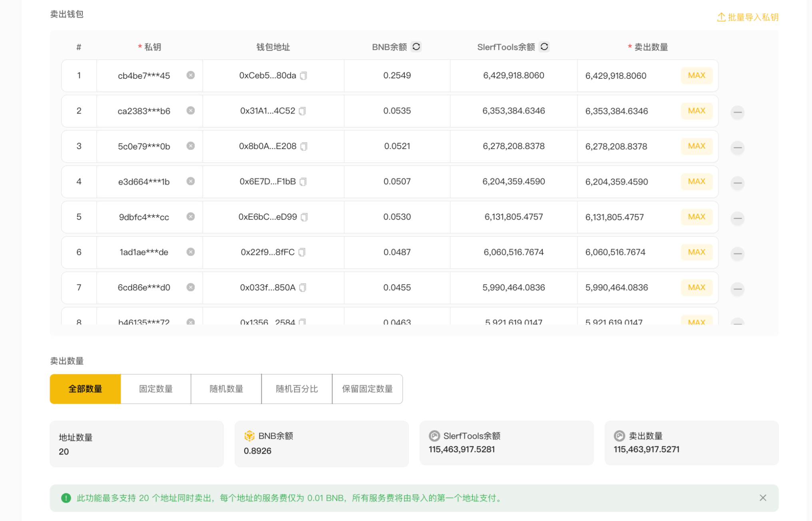Select 随机百分比 sell mode
812x521 pixels.
click(x=297, y=389)
